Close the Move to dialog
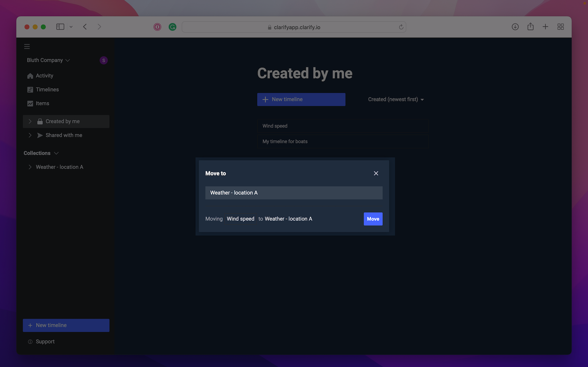The width and height of the screenshot is (588, 367). point(376,173)
